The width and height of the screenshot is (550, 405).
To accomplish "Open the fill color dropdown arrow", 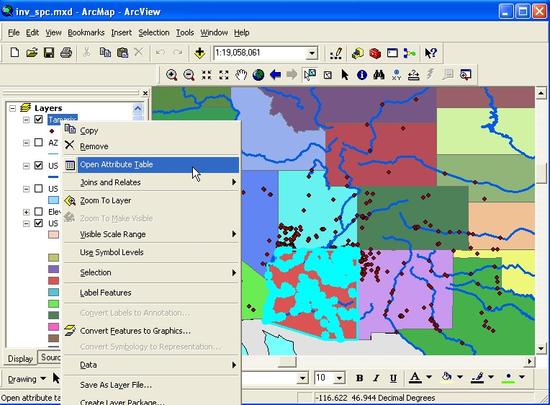I will (460, 377).
